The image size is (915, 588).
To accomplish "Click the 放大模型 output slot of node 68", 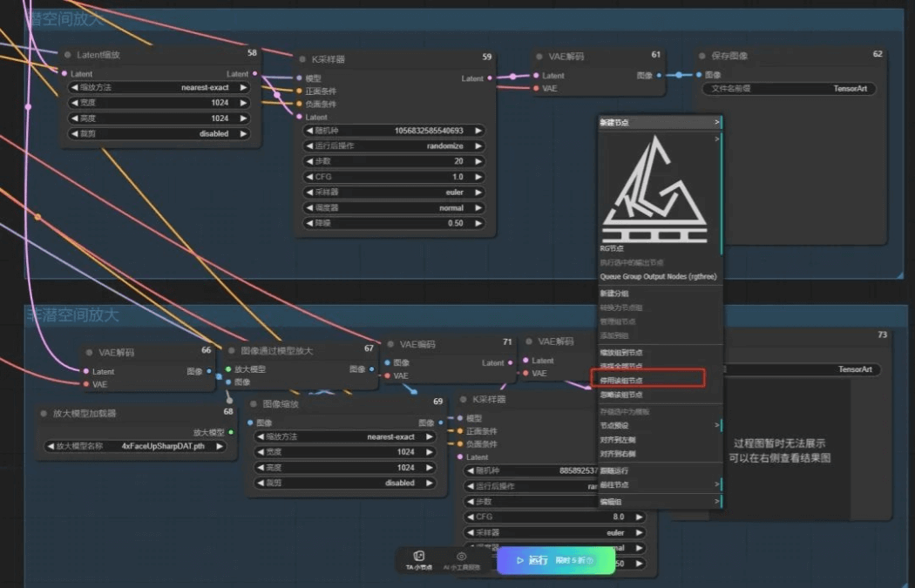I will [231, 432].
